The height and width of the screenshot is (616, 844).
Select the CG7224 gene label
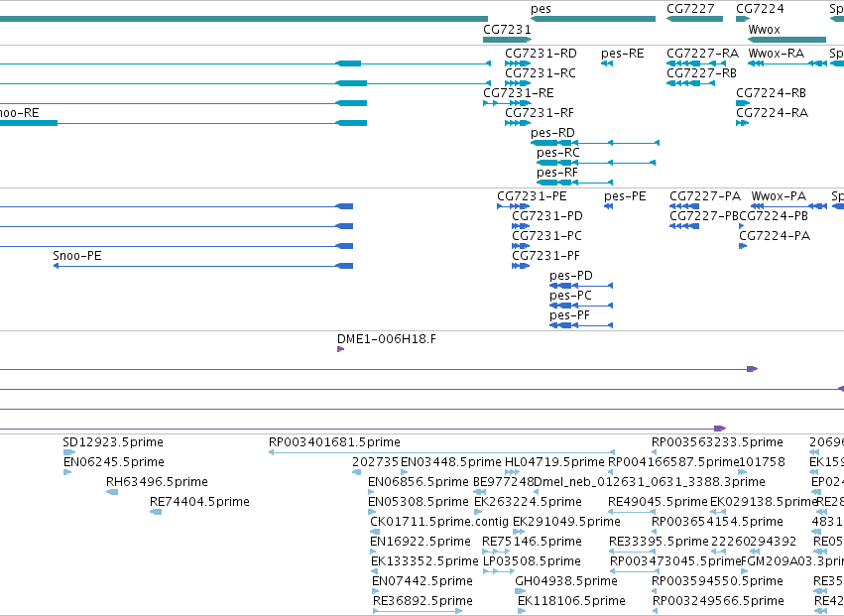(x=760, y=9)
